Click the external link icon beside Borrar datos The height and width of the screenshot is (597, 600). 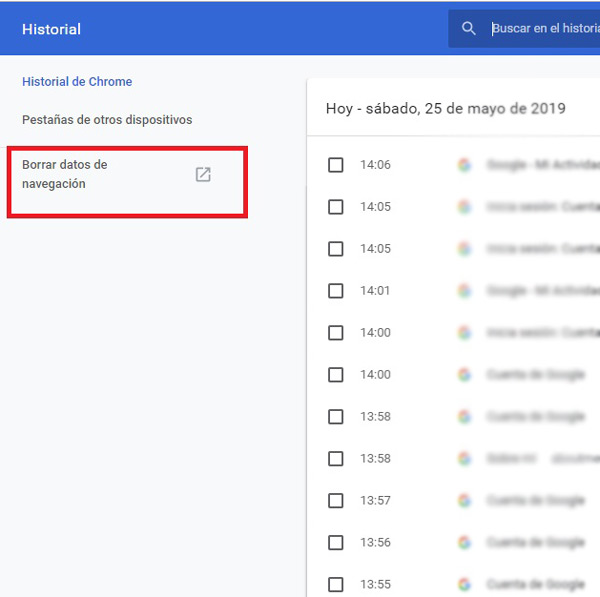point(203,175)
